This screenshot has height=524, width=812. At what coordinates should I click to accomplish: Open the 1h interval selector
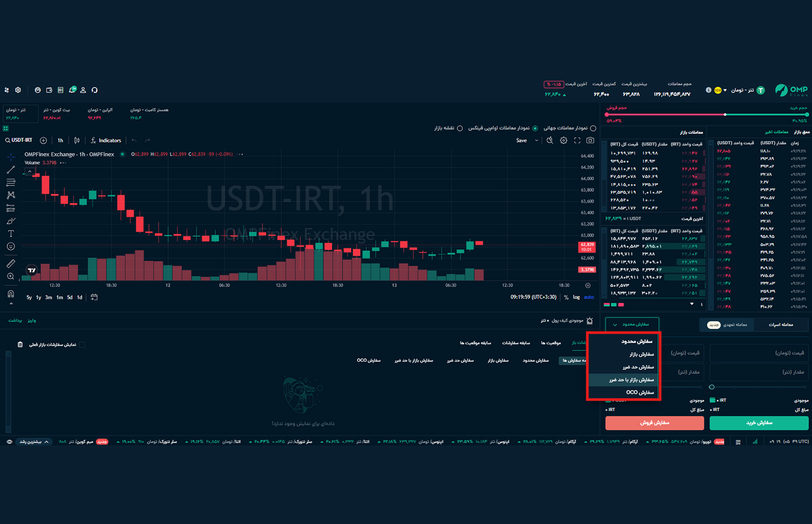pyautogui.click(x=60, y=140)
